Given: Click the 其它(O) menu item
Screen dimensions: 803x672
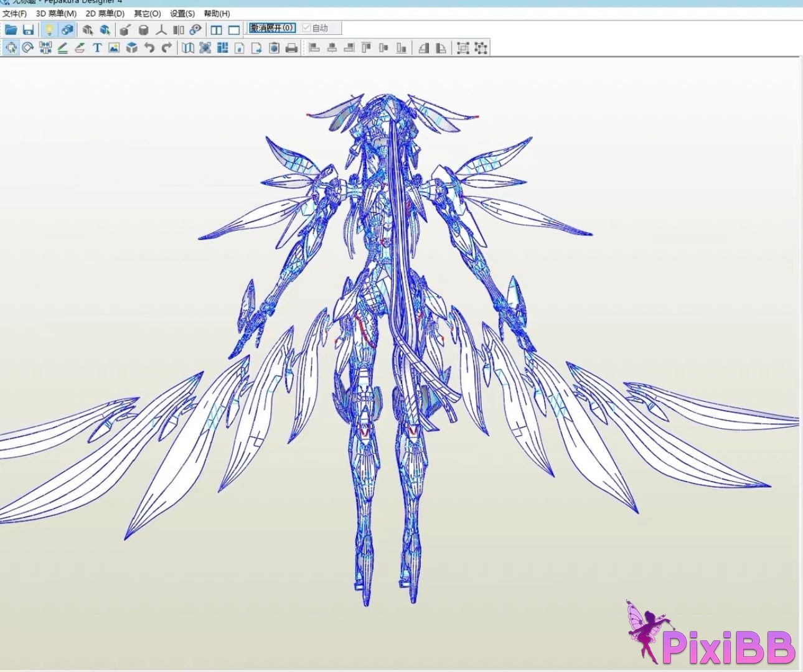Looking at the screenshot, I should click(147, 13).
